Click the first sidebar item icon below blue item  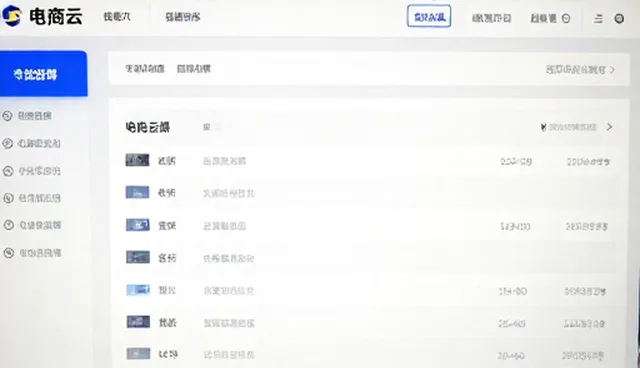click(7, 116)
